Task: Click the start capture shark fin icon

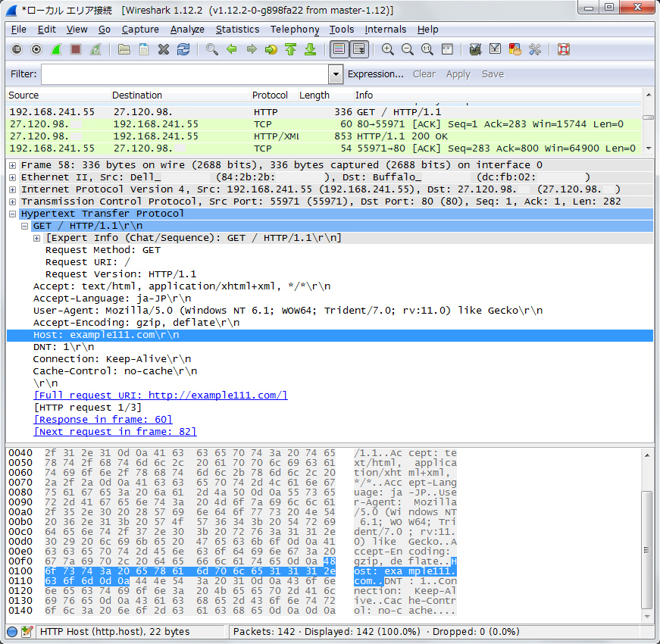Action: (56, 49)
